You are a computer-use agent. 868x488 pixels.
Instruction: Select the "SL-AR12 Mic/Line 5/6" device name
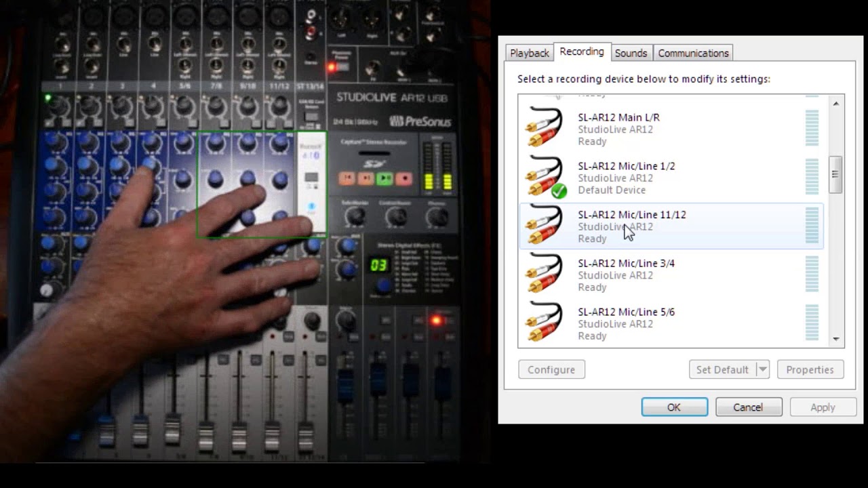click(626, 312)
